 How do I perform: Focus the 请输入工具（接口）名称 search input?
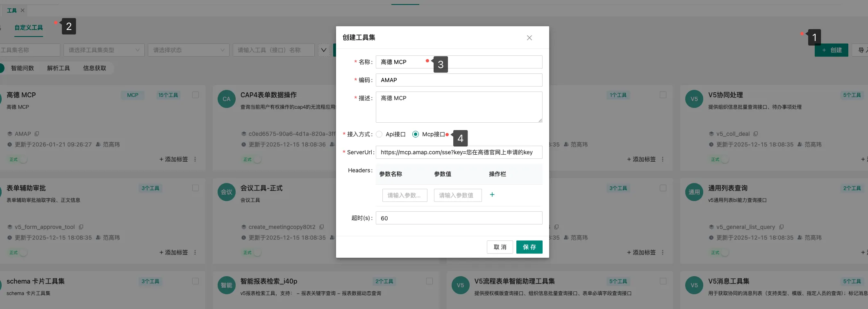point(274,50)
